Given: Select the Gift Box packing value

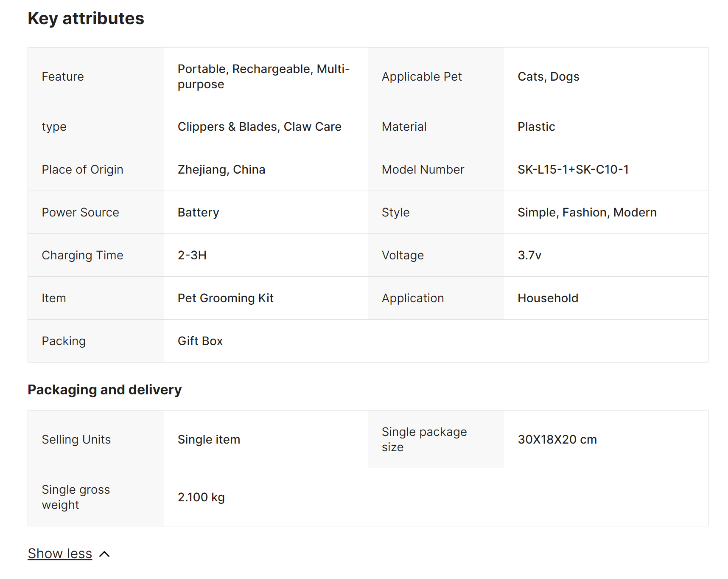Looking at the screenshot, I should pyautogui.click(x=200, y=341).
